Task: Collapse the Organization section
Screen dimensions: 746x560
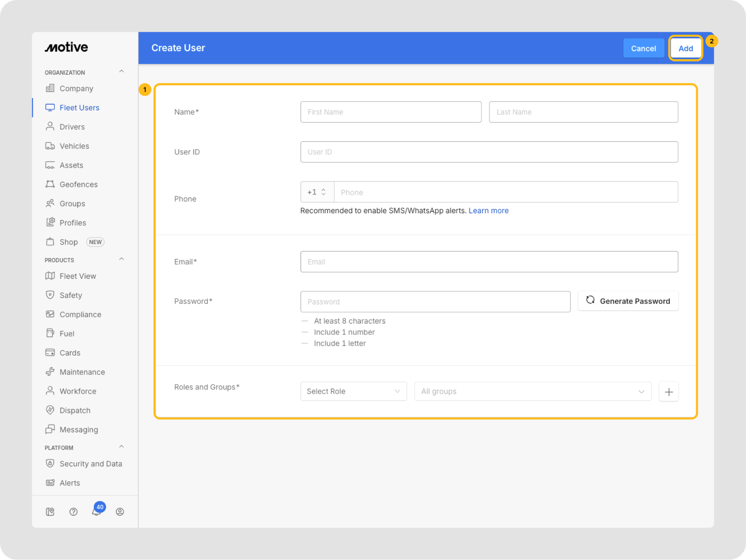Action: (121, 71)
